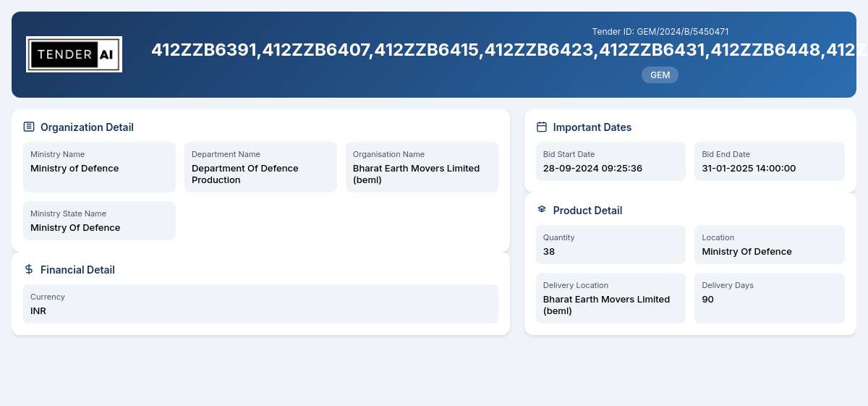Click the Product Detail layers icon
868x406 pixels.
(542, 209)
